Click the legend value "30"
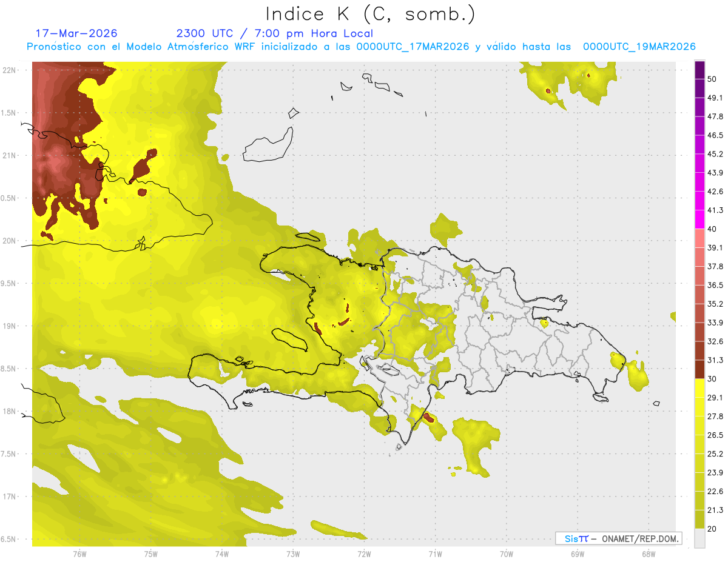This screenshot has height=562, width=728. 713,379
